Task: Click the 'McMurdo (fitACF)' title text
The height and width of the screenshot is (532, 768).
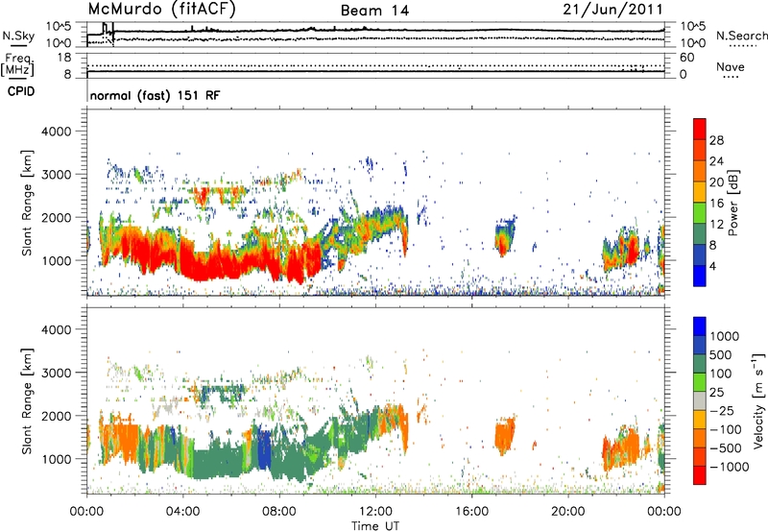Action: click(x=161, y=9)
